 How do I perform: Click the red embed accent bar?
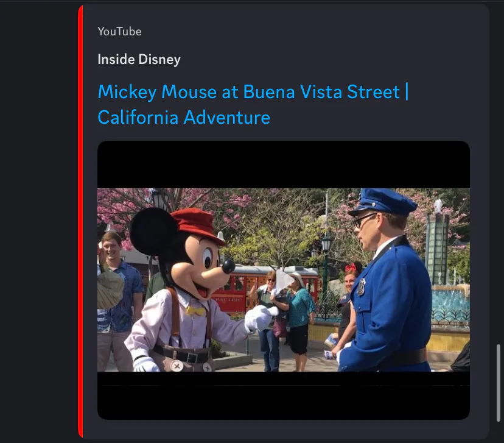coord(80,221)
